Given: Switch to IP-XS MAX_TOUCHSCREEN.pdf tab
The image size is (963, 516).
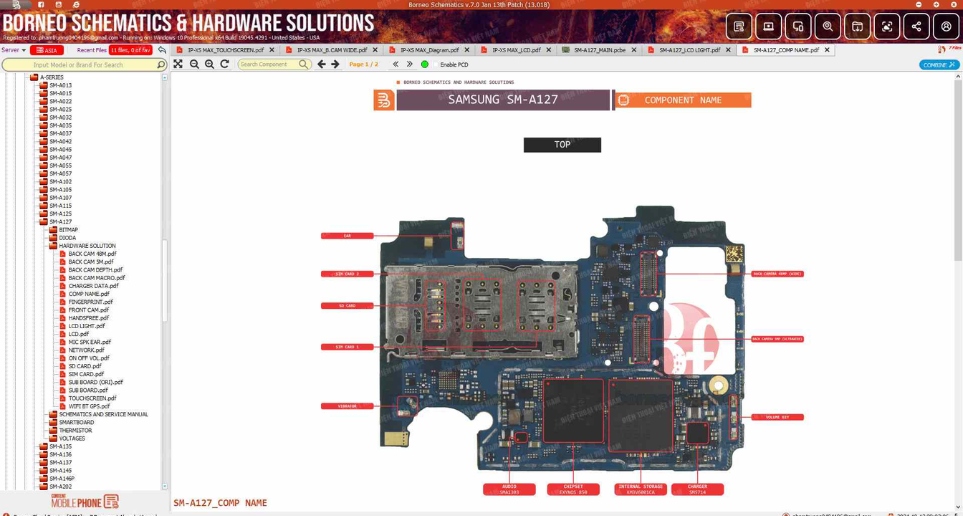Looking at the screenshot, I should coord(225,50).
